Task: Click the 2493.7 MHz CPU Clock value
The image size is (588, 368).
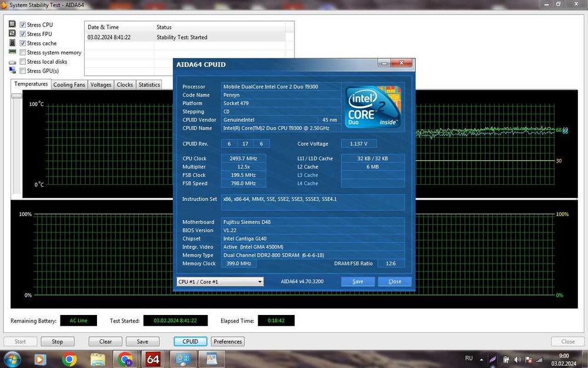Action: click(243, 158)
